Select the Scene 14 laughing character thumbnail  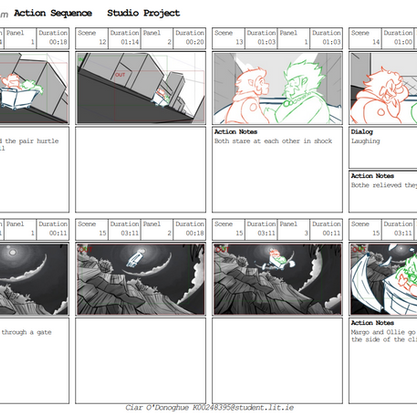(383, 88)
